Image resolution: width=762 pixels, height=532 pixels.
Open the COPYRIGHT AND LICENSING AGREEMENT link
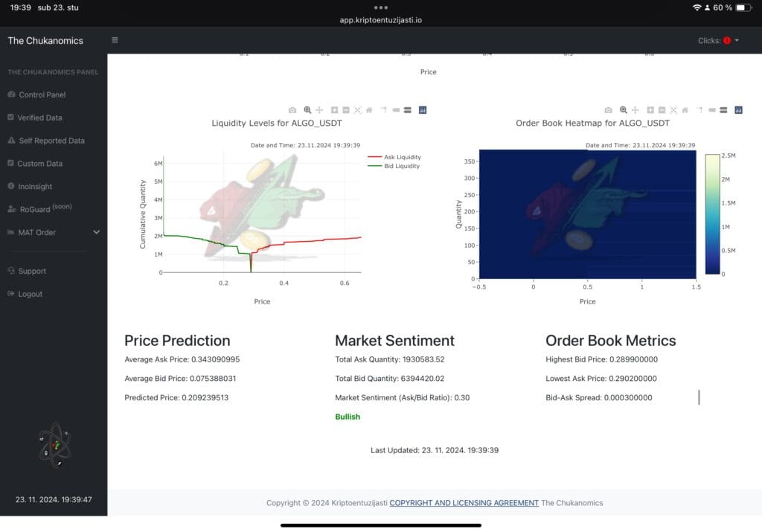pyautogui.click(x=464, y=502)
